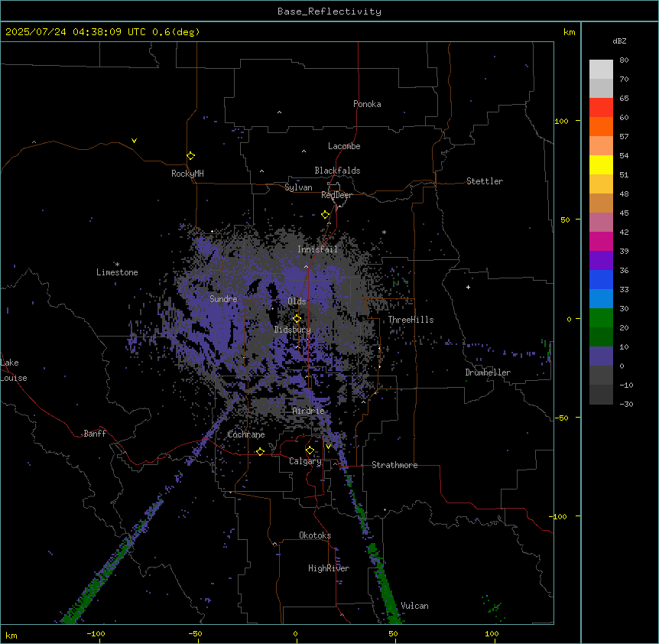This screenshot has width=659, height=644.
Task: Click the white plus marker northwest of Drumheller
Action: [468, 287]
